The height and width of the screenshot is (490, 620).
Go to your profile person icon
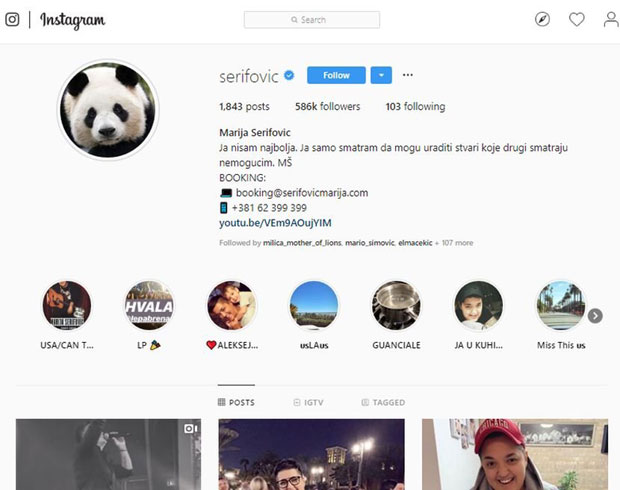tap(610, 20)
